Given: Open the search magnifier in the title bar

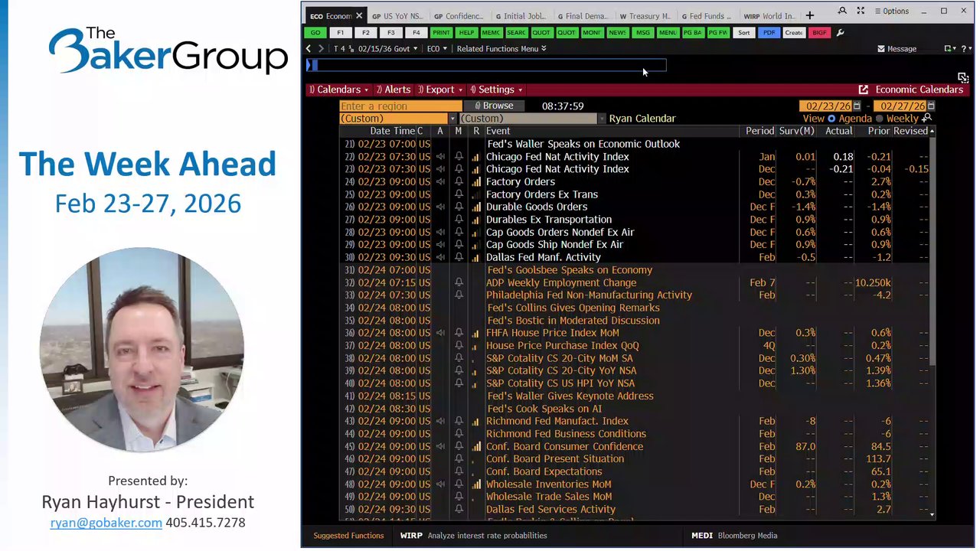Looking at the screenshot, I should pyautogui.click(x=842, y=11).
